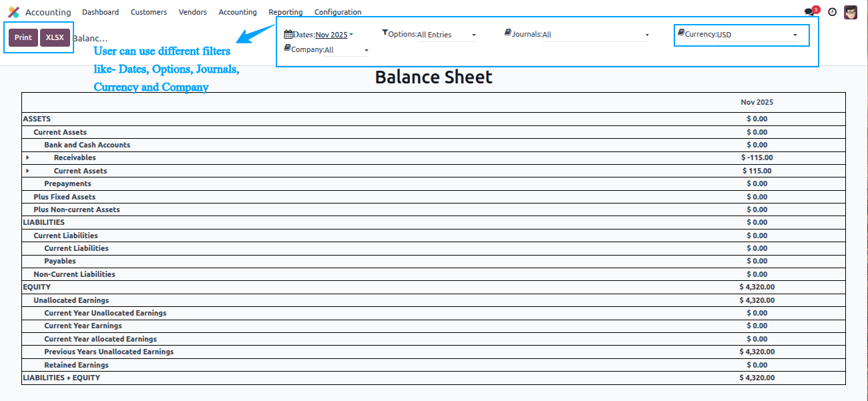The height and width of the screenshot is (401, 868).
Task: Click the Balance Sheet report title
Action: point(433,77)
